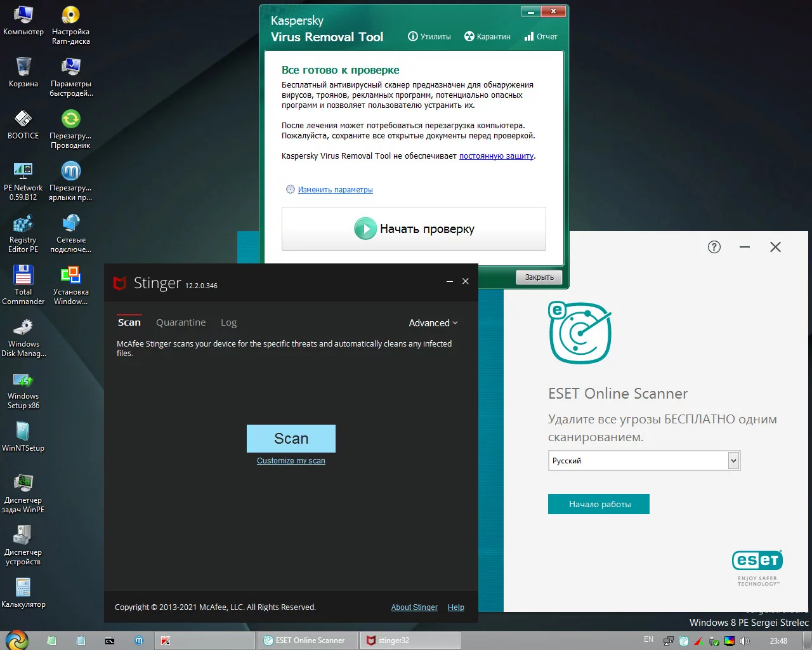This screenshot has width=812, height=650.
Task: Open the Утилиты section in Kaspersky
Action: tap(429, 36)
